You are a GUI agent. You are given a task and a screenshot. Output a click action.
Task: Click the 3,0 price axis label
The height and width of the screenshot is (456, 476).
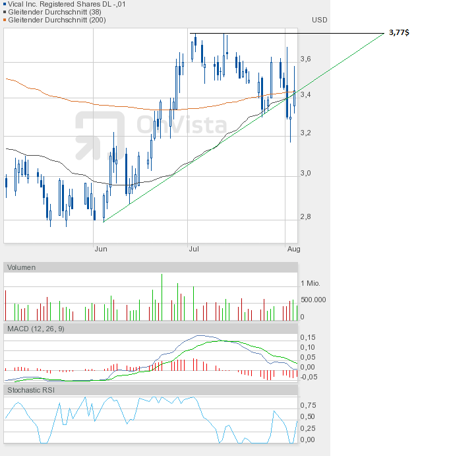point(306,173)
